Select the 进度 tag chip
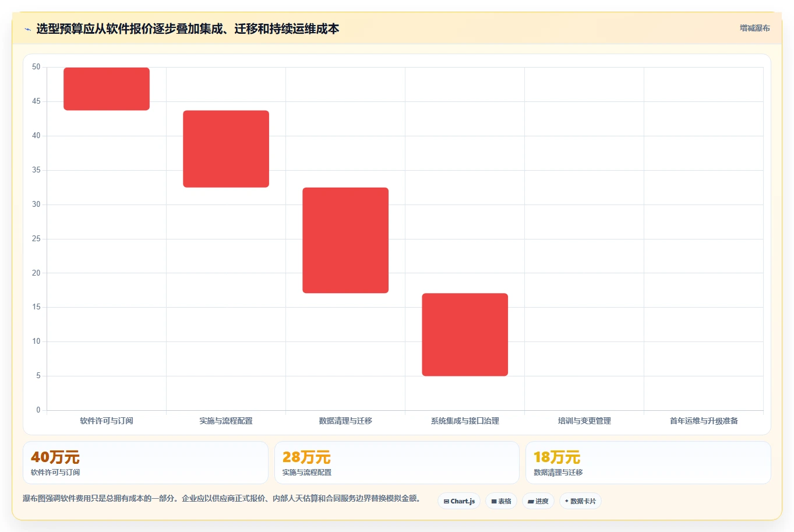Image resolution: width=794 pixels, height=532 pixels. [538, 501]
